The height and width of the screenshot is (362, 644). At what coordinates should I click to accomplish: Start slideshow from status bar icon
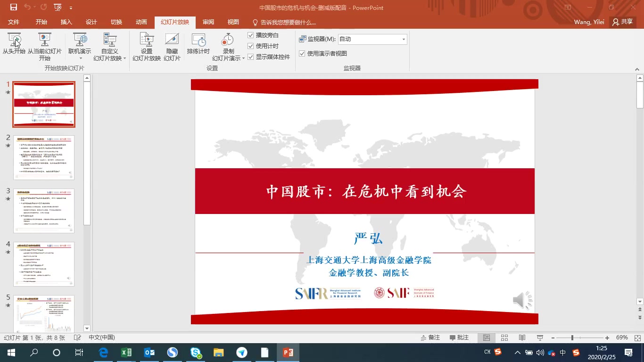[x=540, y=337]
